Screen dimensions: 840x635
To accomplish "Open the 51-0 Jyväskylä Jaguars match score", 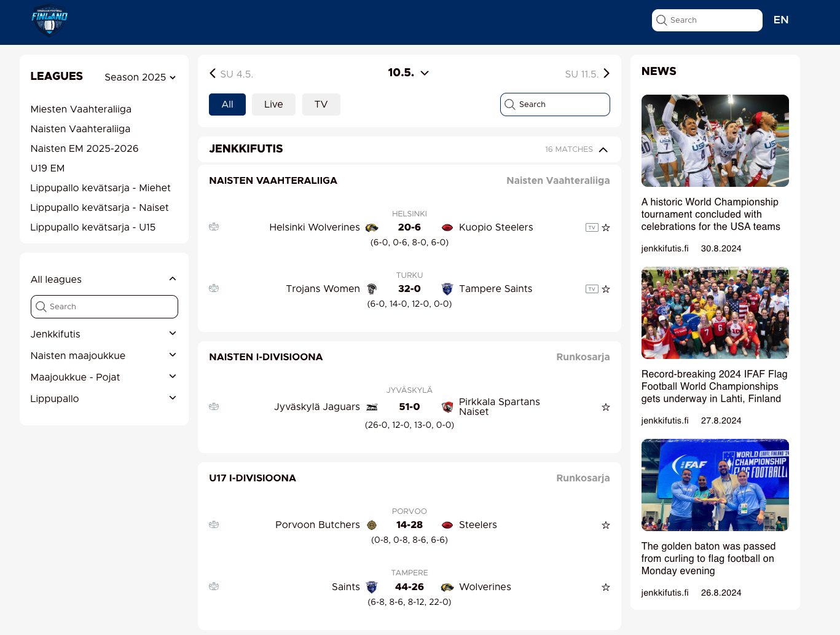I will click(x=409, y=407).
